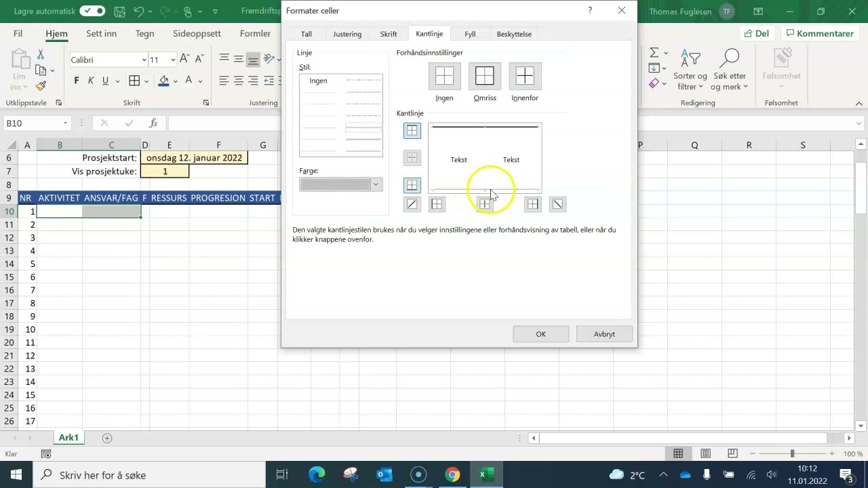
Task: Open the Tegn ribbon tab
Action: pyautogui.click(x=144, y=34)
